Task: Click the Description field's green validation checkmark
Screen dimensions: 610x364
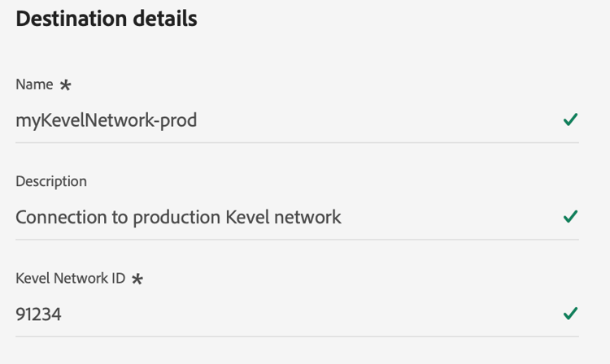Action: [570, 217]
